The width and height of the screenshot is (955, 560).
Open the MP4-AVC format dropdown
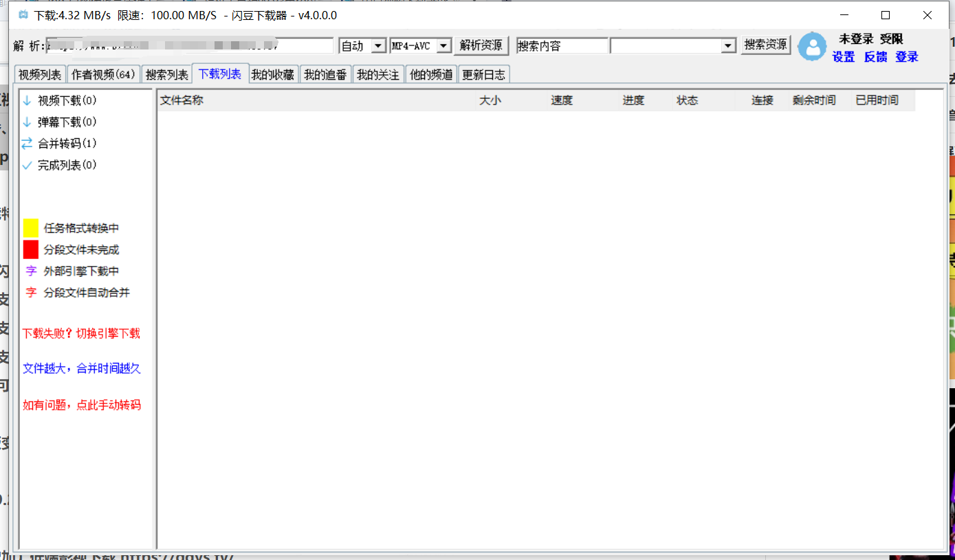443,46
